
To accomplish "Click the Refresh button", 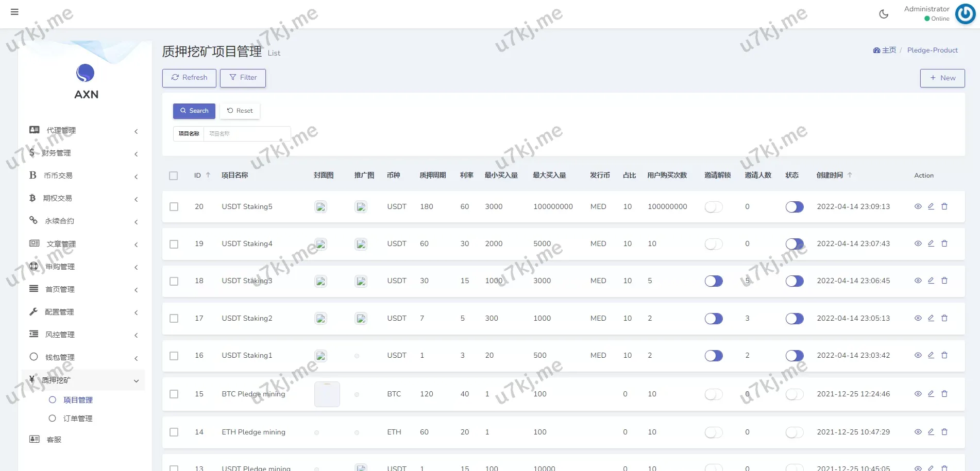I will pyautogui.click(x=189, y=78).
